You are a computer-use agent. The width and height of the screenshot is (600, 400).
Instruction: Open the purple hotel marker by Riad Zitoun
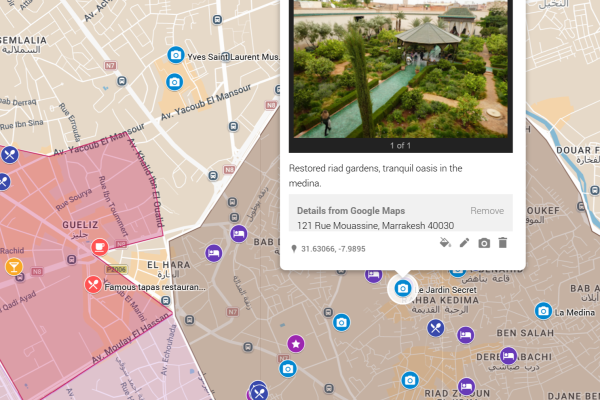tap(466, 386)
